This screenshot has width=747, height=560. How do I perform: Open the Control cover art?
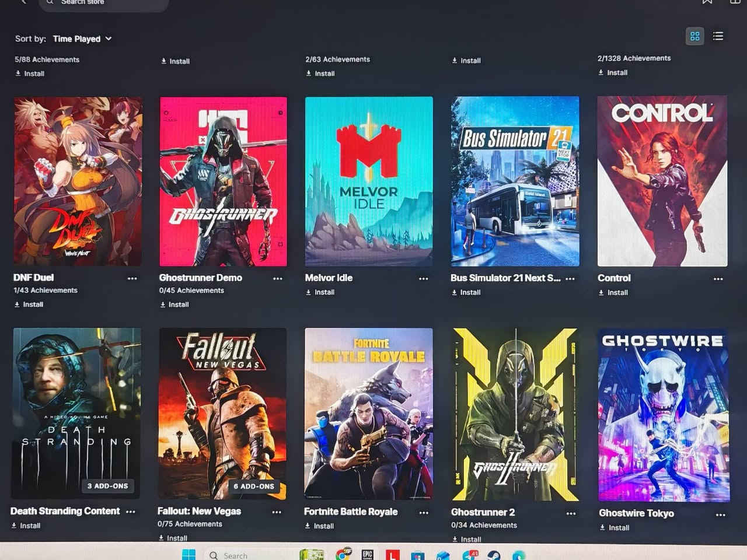[662, 181]
